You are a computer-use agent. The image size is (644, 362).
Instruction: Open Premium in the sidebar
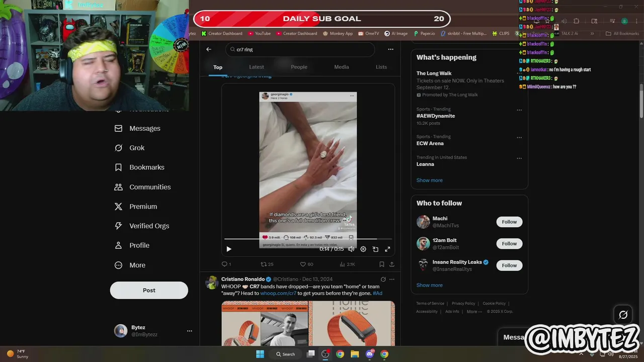point(136,207)
